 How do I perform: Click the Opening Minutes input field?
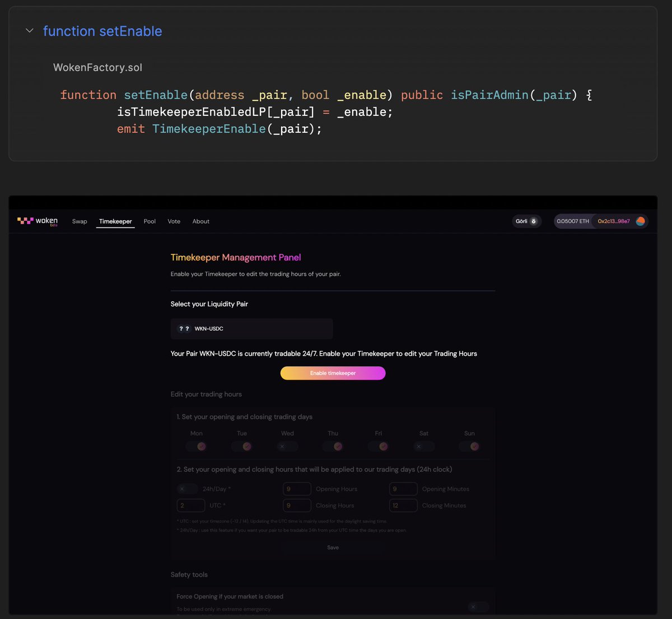point(403,489)
